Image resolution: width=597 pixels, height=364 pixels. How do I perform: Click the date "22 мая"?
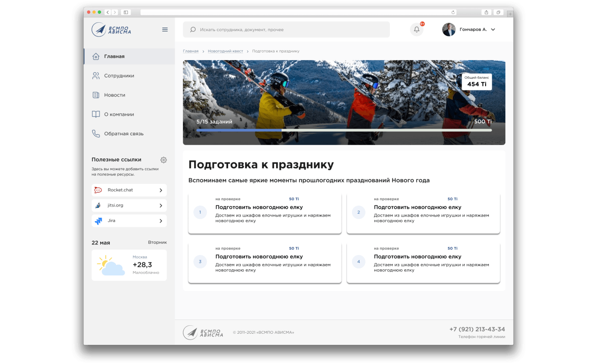pyautogui.click(x=101, y=243)
